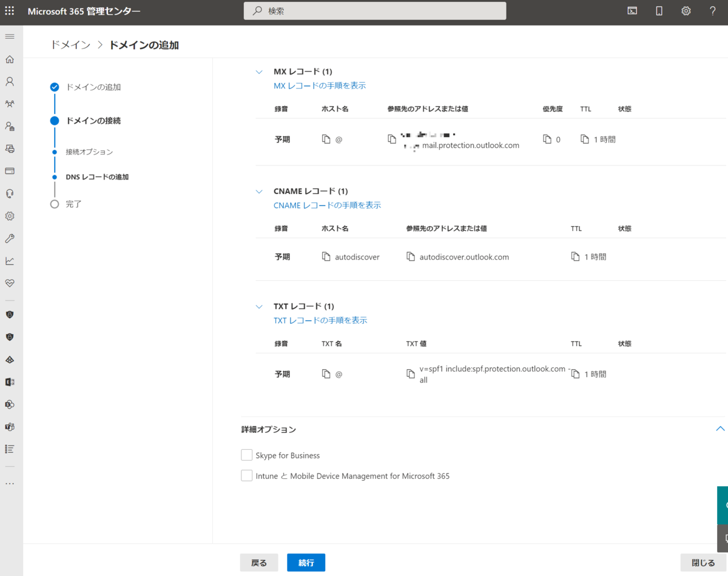Image resolution: width=728 pixels, height=576 pixels.
Task: Collapse the MX レコード section
Action: point(259,72)
